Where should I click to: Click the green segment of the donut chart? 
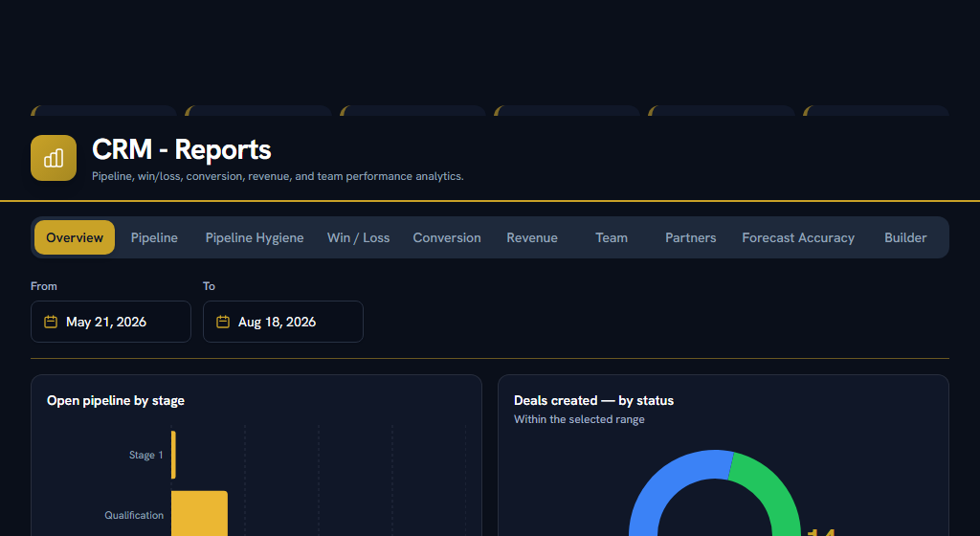[771, 494]
